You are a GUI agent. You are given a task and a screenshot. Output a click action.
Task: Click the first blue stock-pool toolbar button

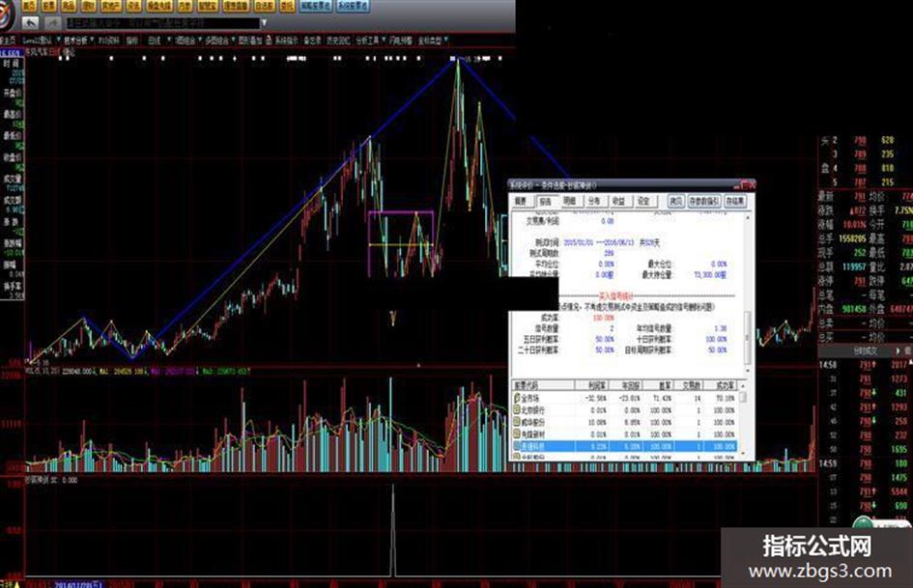[316, 5]
